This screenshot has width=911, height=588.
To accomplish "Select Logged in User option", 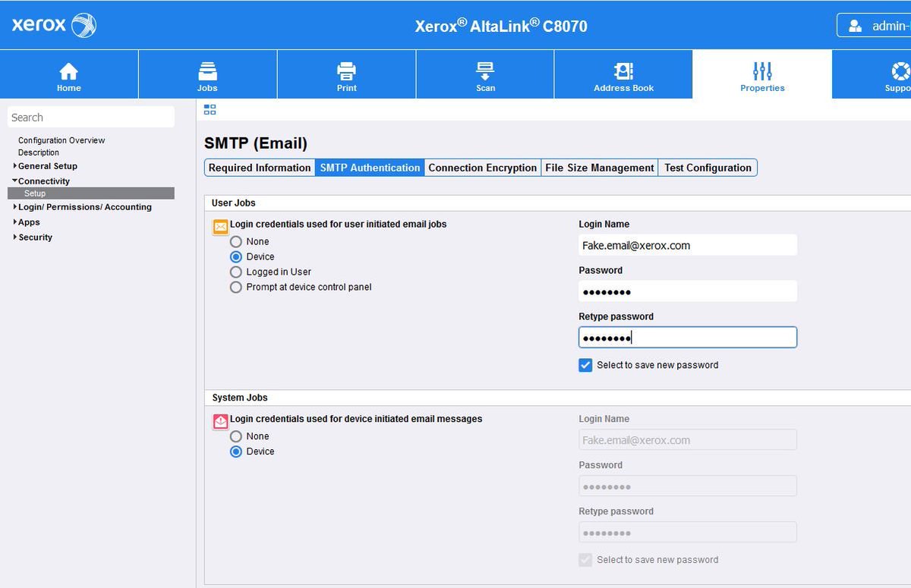I will [x=236, y=272].
